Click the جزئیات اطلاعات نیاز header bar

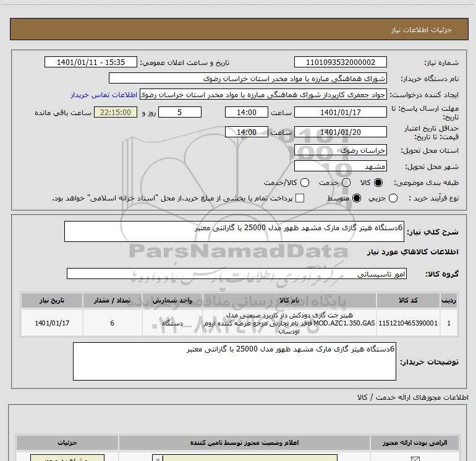[x=239, y=30]
